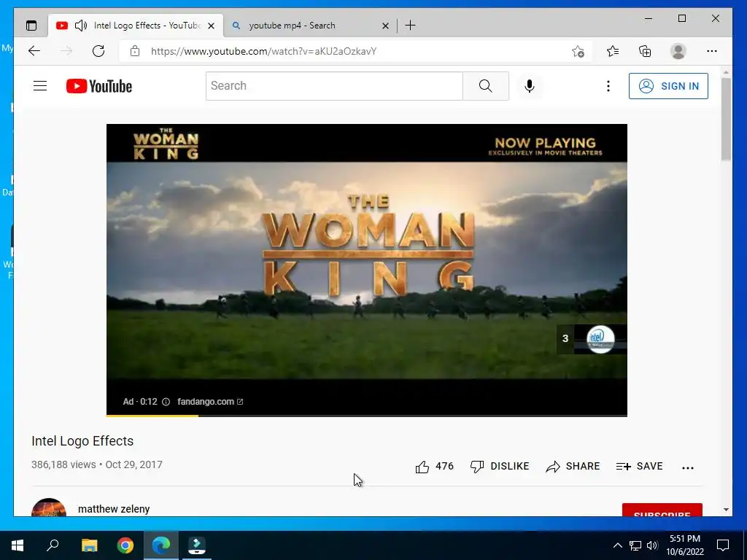Mute the tab via speaker icon

coord(81,26)
